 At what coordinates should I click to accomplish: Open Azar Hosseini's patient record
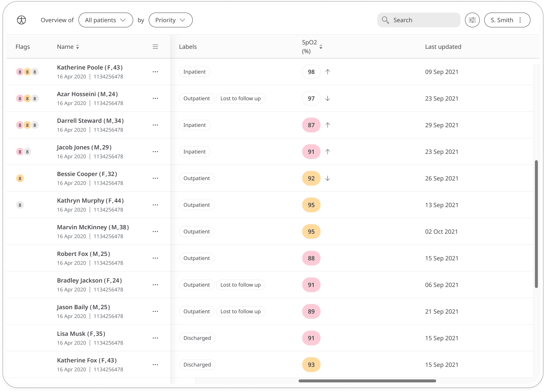point(87,94)
